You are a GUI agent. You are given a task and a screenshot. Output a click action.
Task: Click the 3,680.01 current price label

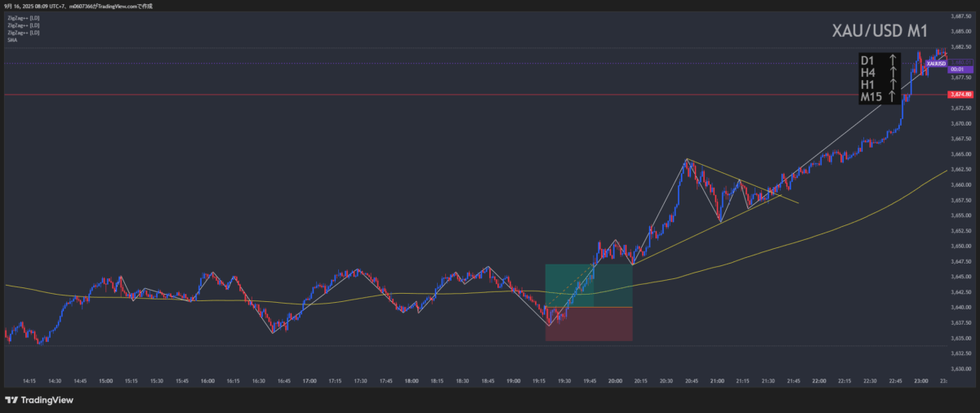click(x=960, y=62)
